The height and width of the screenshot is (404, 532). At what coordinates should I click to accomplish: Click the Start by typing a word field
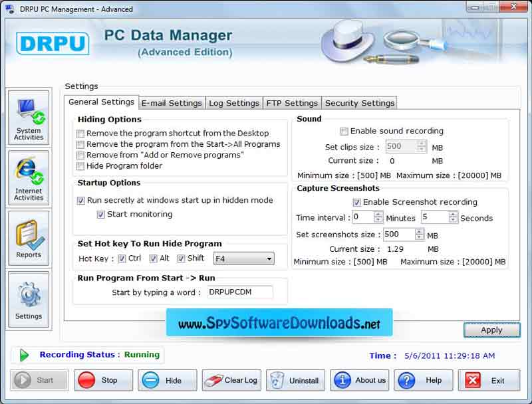240,292
